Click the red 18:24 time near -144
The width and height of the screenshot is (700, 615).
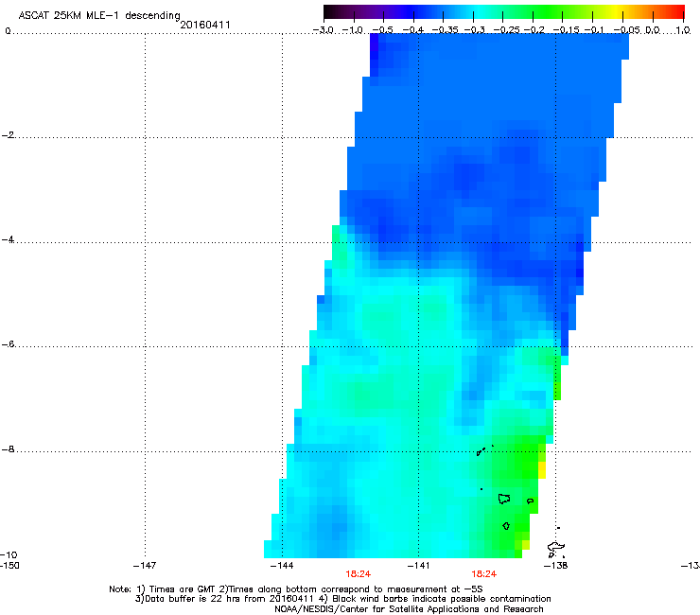pyautogui.click(x=358, y=574)
